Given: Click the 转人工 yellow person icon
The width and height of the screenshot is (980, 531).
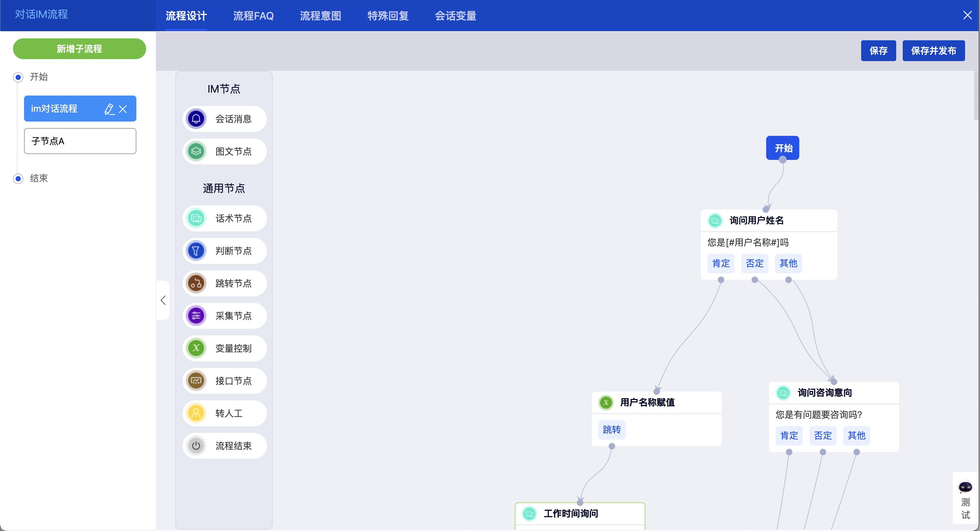Looking at the screenshot, I should coord(196,413).
